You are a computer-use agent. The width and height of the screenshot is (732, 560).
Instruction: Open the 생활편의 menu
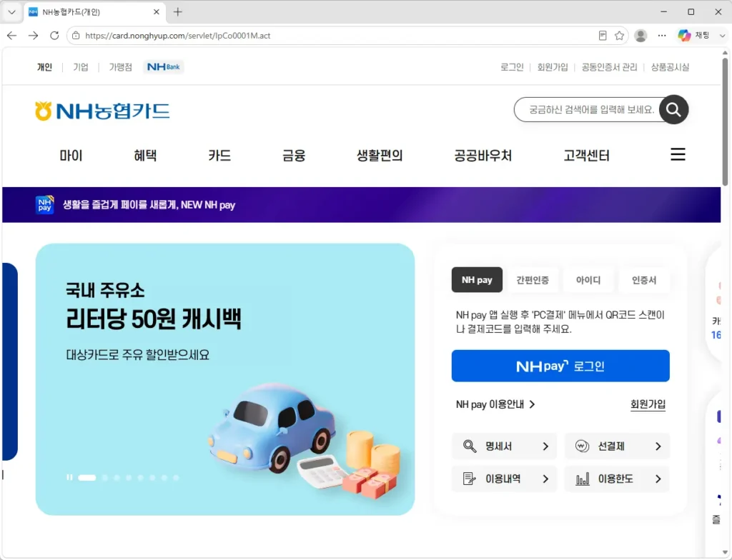coord(380,156)
